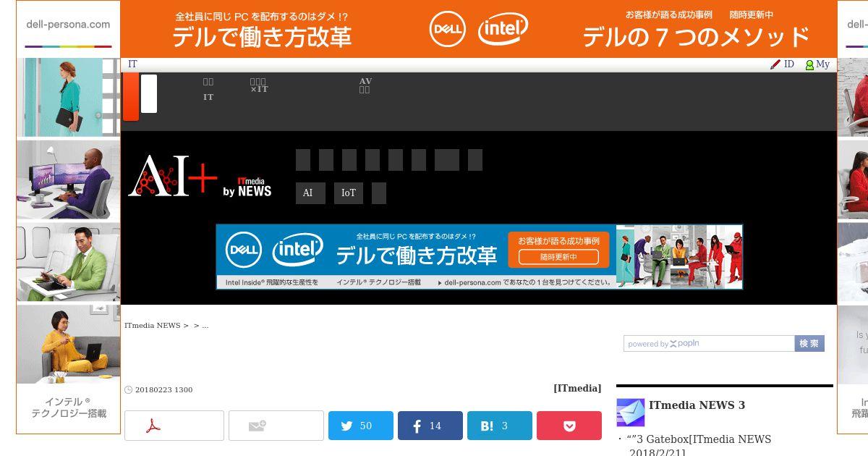Image resolution: width=868 pixels, height=456 pixels.
Task: Click the Dell Intel middle banner ad
Action: point(479,257)
